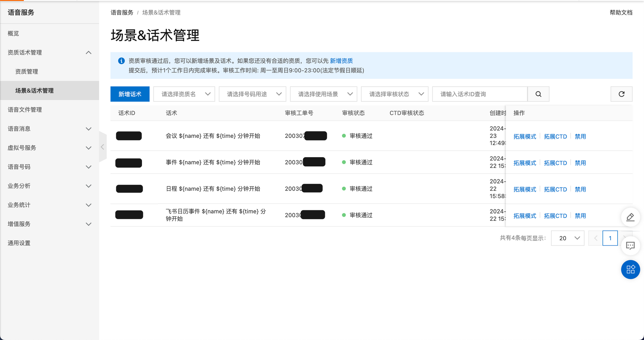
Task: Open the 请选择资质名 dropdown
Action: point(184,94)
